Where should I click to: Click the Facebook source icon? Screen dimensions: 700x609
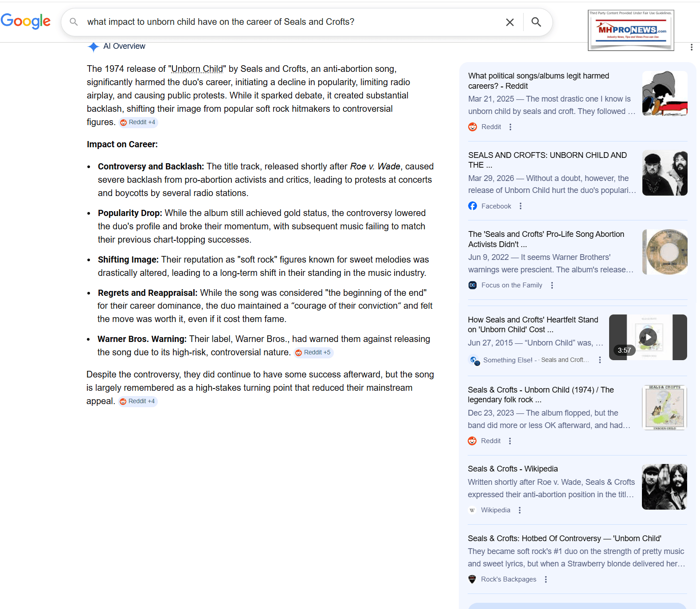(473, 206)
